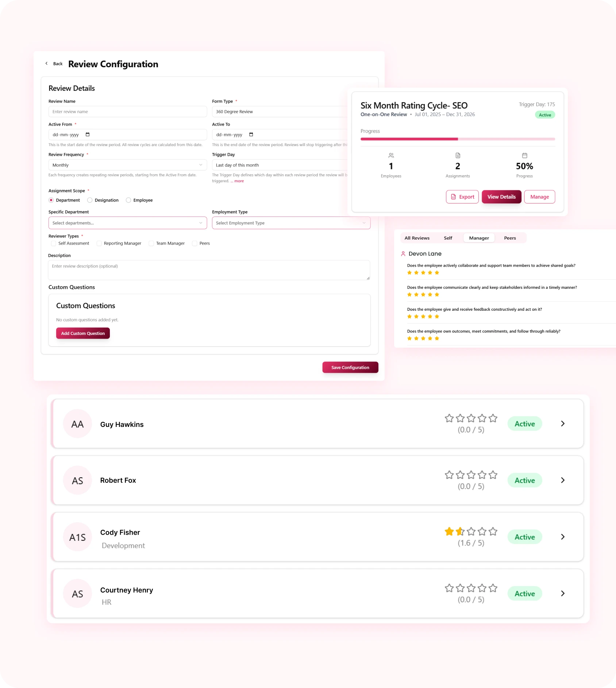Click the Progress calendar icon
Viewport: 616px width, 688px height.
pyautogui.click(x=524, y=155)
